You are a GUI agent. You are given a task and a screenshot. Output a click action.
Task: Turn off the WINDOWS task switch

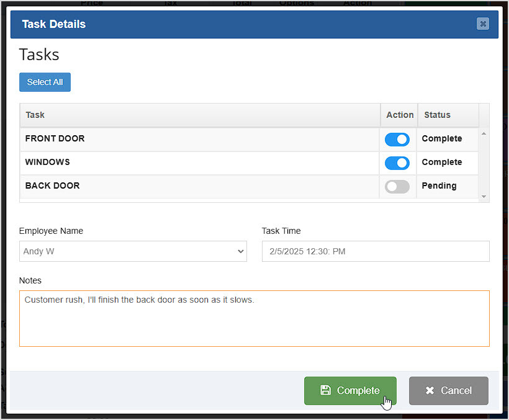pos(397,163)
